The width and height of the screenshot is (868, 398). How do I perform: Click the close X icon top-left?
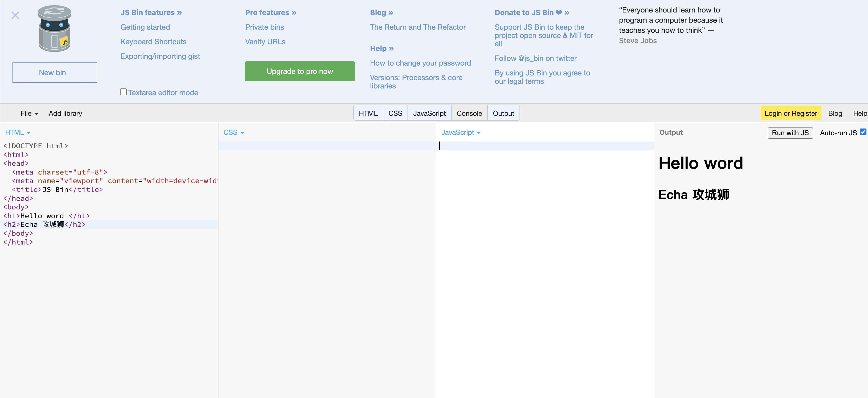point(15,16)
